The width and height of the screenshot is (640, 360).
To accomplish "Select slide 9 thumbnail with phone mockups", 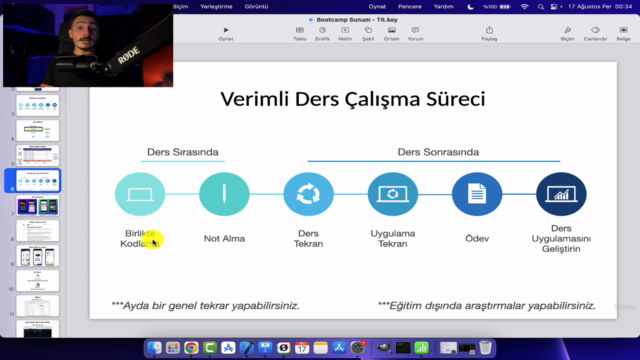I will tap(38, 256).
